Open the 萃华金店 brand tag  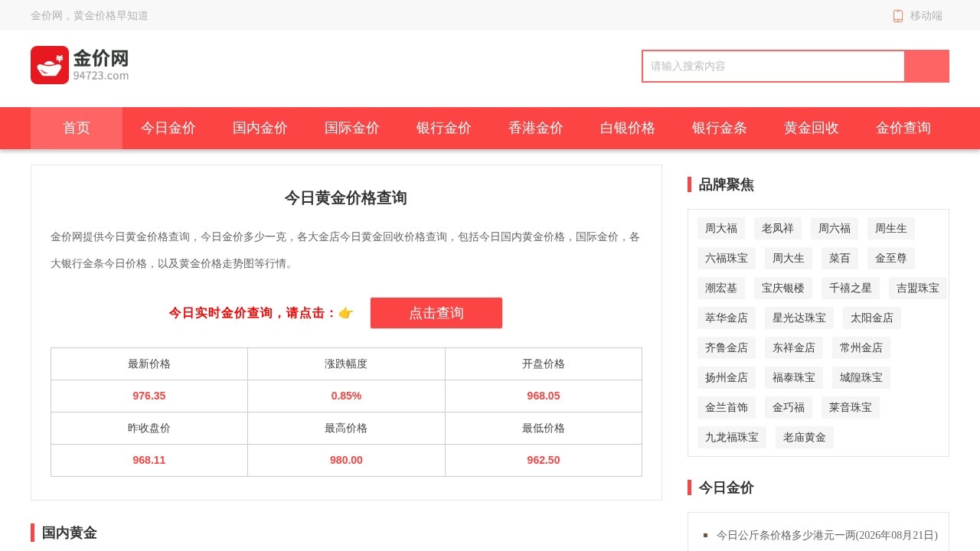point(727,318)
